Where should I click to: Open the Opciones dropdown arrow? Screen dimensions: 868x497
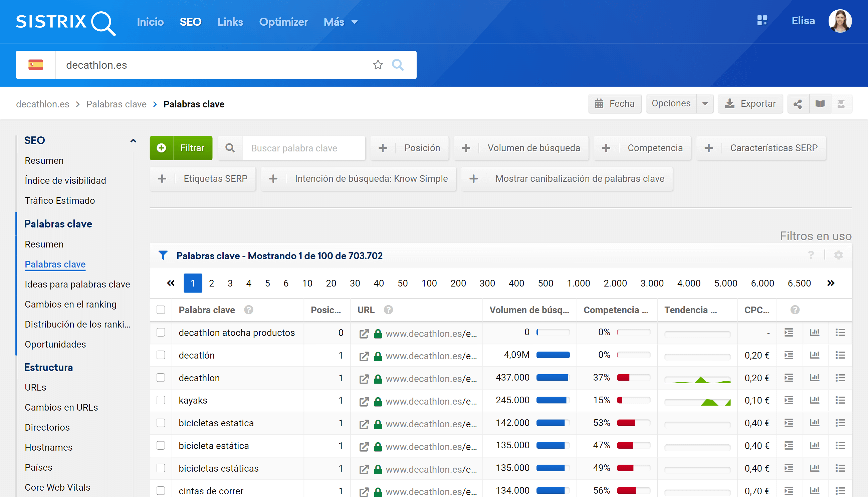(705, 104)
